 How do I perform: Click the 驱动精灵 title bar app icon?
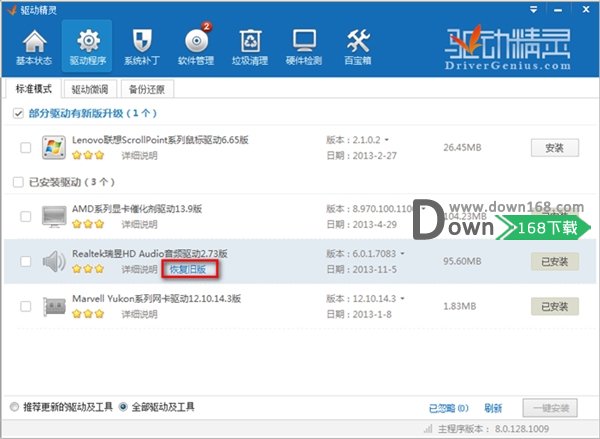pos(11,10)
